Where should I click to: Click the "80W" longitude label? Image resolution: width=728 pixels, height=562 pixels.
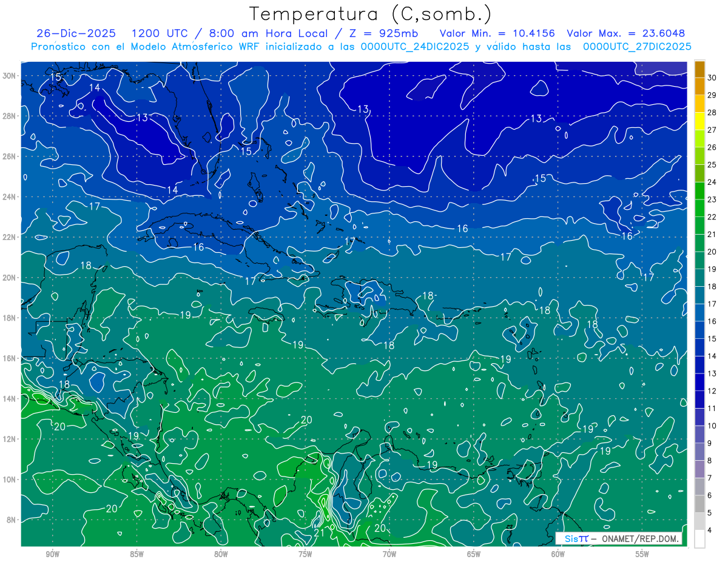[x=221, y=554]
